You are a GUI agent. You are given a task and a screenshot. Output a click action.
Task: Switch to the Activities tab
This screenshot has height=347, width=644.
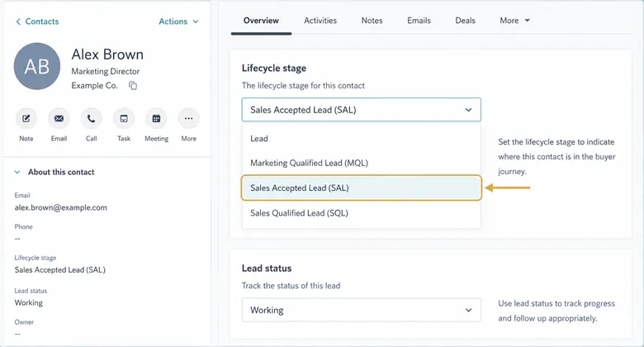(320, 21)
